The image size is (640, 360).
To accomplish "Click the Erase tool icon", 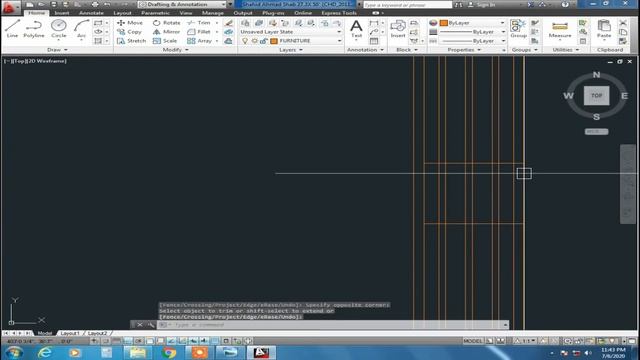I will click(229, 23).
